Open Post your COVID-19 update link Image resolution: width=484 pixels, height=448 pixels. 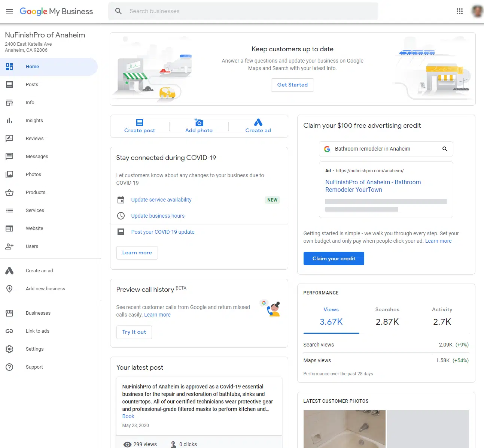[x=163, y=232]
